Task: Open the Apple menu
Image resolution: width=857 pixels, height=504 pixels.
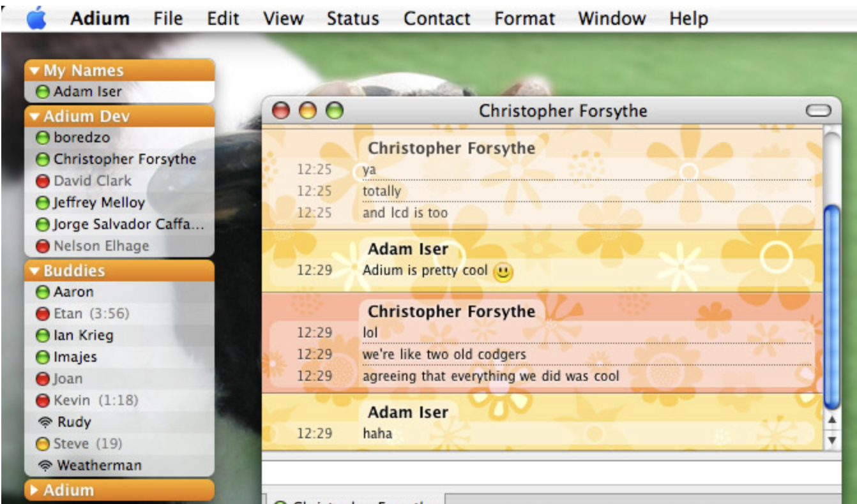Action: click(x=36, y=18)
